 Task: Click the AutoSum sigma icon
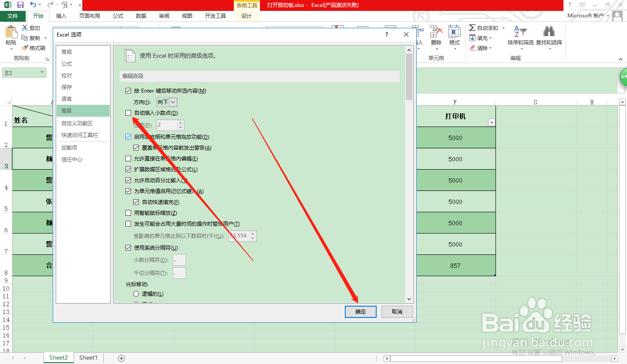click(x=472, y=28)
